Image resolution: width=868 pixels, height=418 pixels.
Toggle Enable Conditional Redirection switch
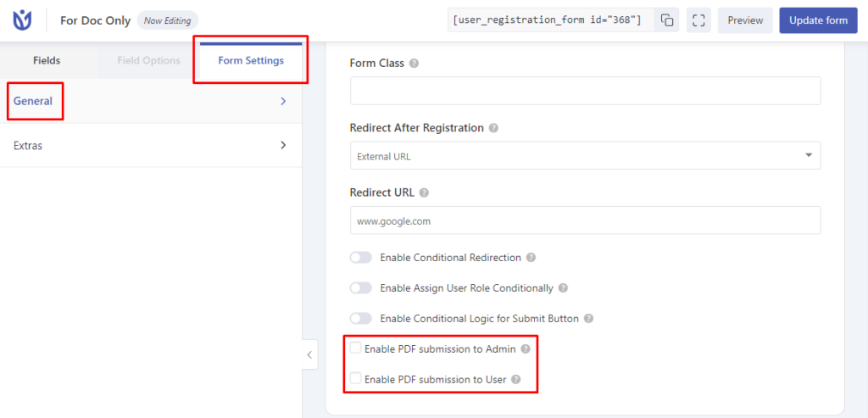(x=360, y=257)
